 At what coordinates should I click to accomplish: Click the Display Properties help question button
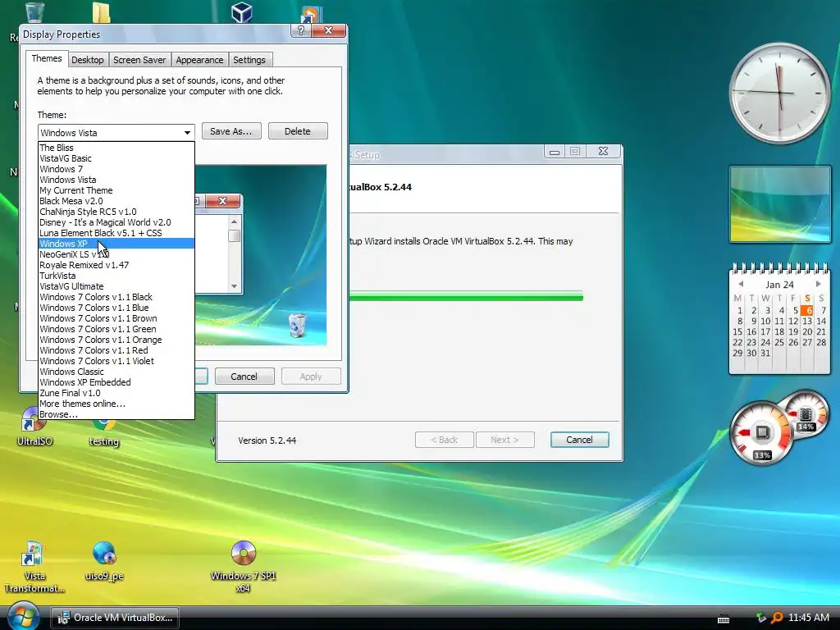[x=300, y=30]
